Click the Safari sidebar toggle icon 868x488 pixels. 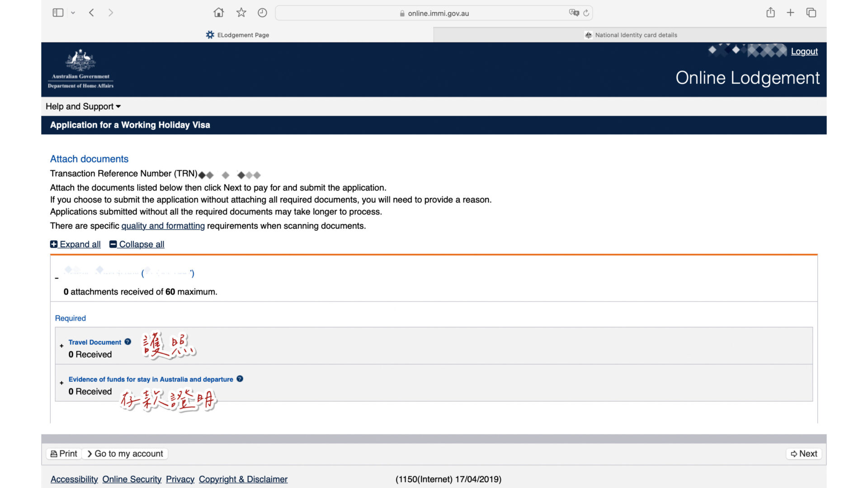coord(58,13)
